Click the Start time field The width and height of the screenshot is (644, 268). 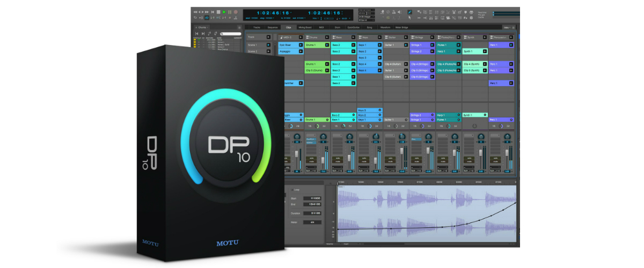312,198
